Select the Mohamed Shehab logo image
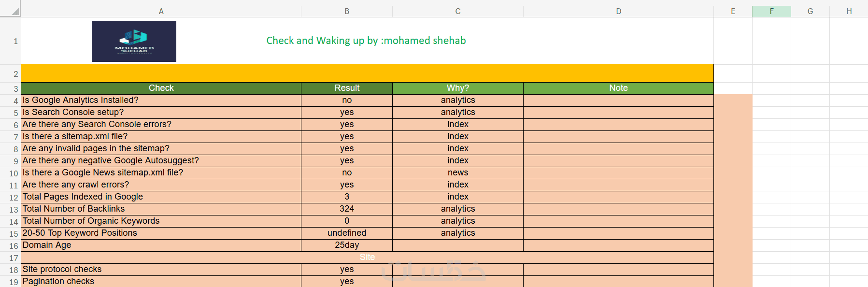The height and width of the screenshot is (287, 868). [x=134, y=41]
